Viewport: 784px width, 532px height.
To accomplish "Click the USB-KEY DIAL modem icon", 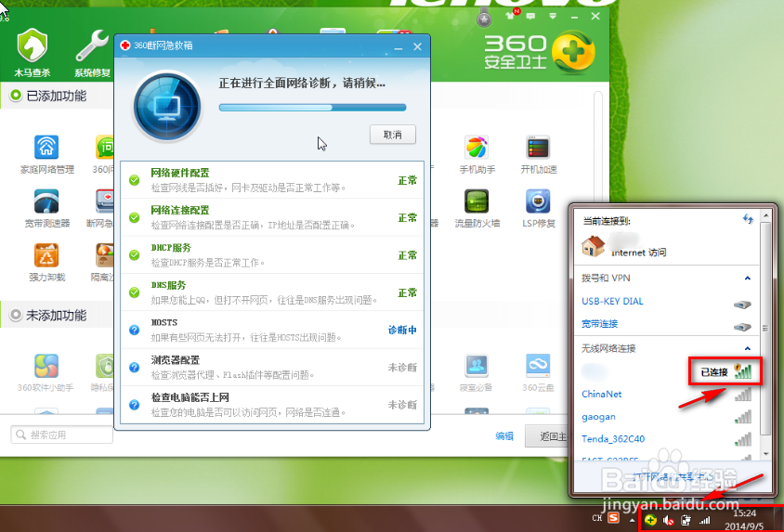I will (742, 305).
